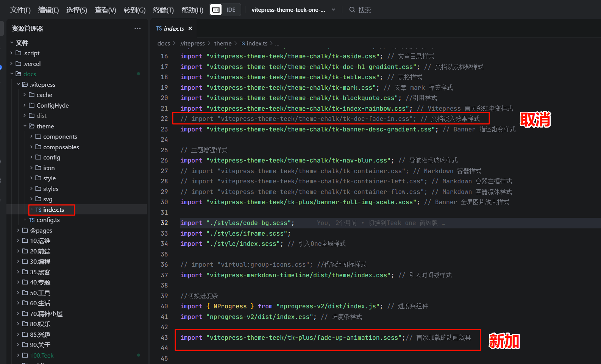The width and height of the screenshot is (601, 364).
Task: Click the styles folder icon
Action: click(38, 189)
